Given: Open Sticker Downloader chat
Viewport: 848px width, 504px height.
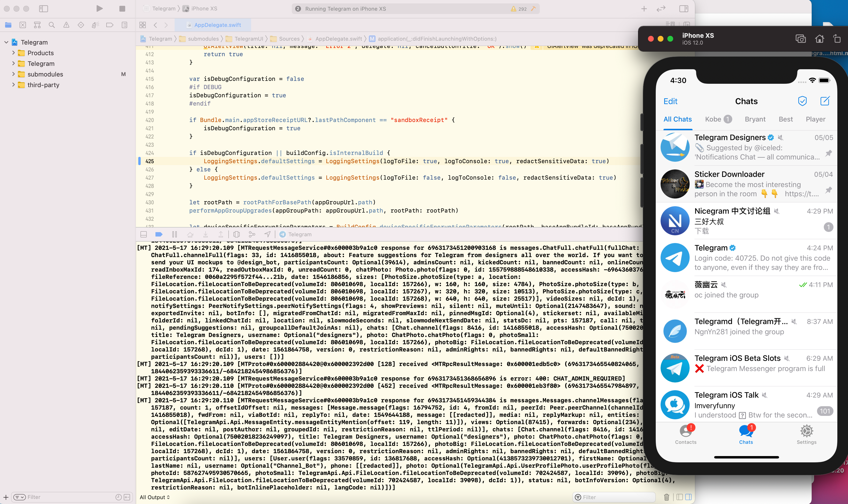Looking at the screenshot, I should pos(746,184).
